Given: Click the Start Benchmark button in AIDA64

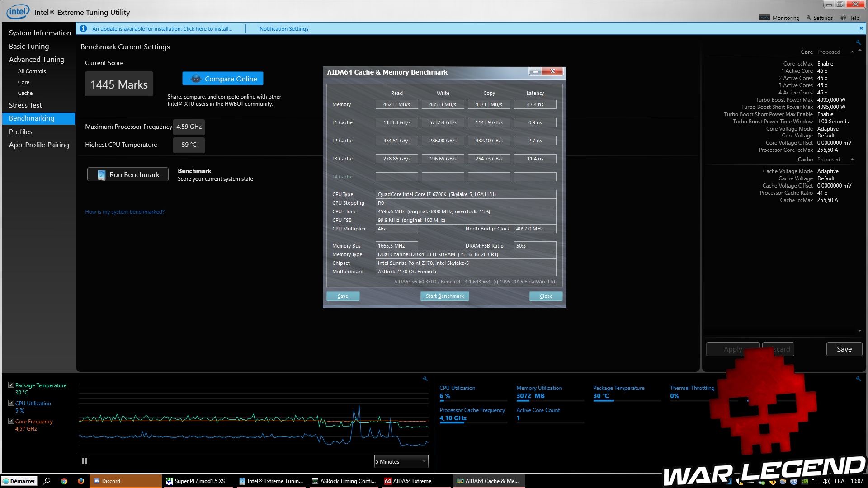Looking at the screenshot, I should point(444,296).
